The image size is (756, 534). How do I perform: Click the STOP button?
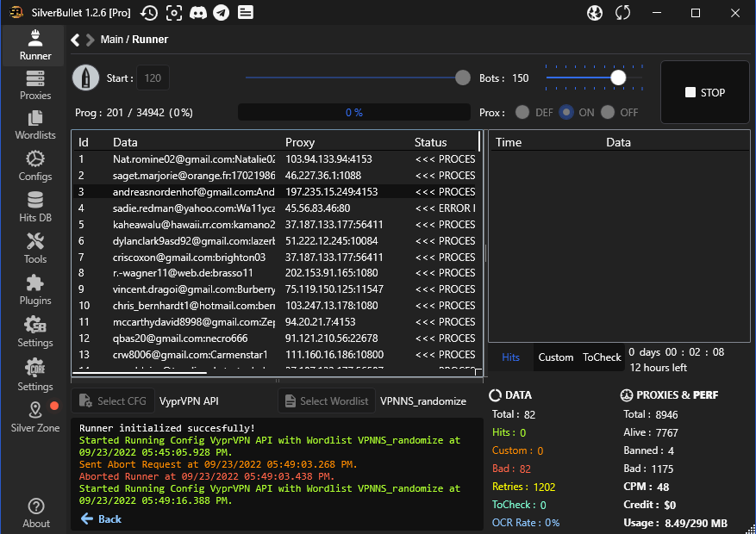705,92
